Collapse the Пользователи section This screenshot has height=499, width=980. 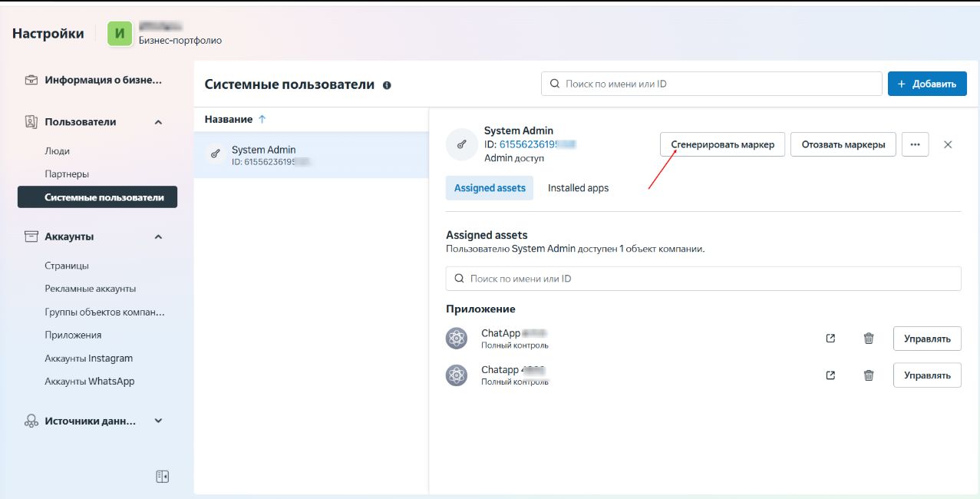pyautogui.click(x=158, y=122)
